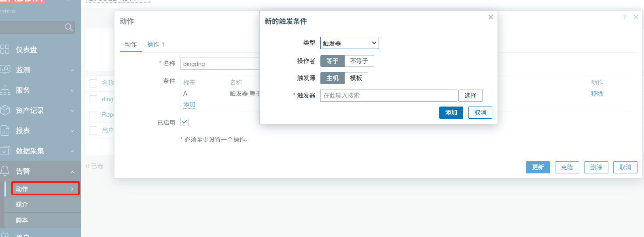Image resolution: width=644 pixels, height=237 pixels.
Task: Click the 服务 services icon in sidebar
Action: [x=5, y=90]
